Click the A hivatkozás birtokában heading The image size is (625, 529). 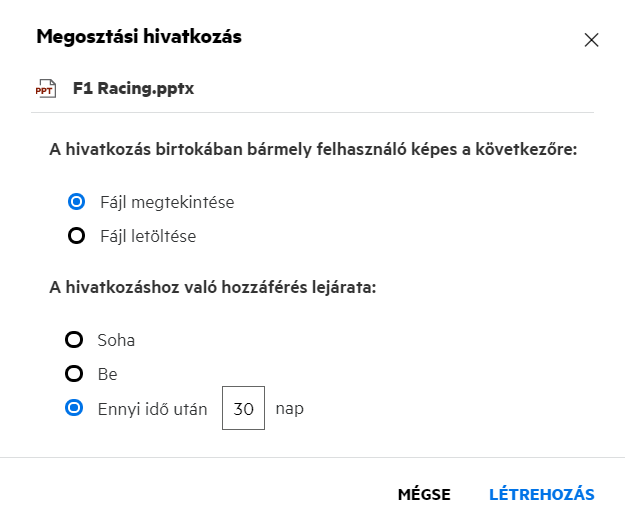pos(313,151)
